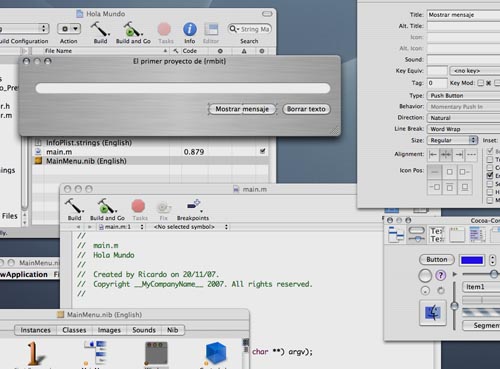This screenshot has height=369, width=500.
Task: Open the Item1 popup in Cocoa palette
Action: (481, 287)
